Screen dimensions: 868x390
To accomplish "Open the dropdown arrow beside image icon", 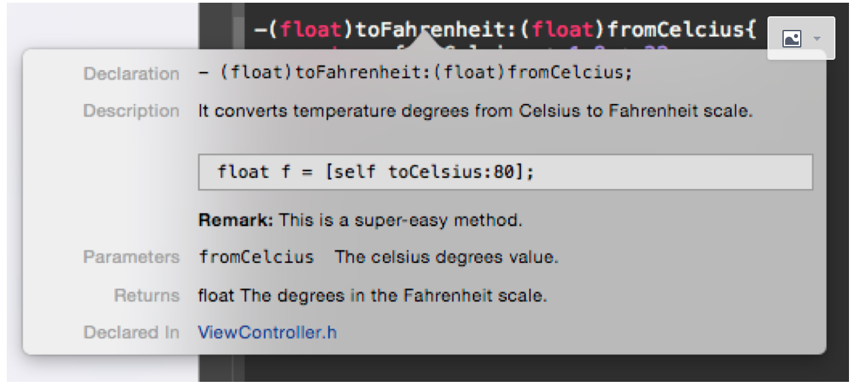I will [817, 39].
